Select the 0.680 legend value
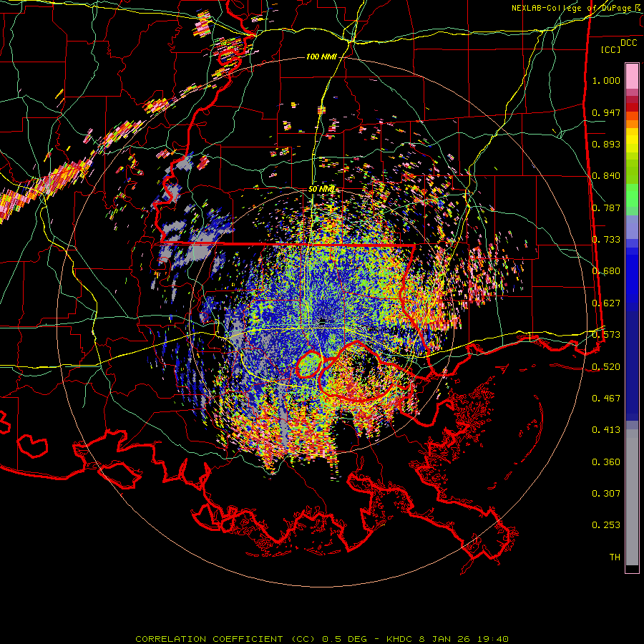Viewport: 644px width, 644px height. pyautogui.click(x=606, y=271)
